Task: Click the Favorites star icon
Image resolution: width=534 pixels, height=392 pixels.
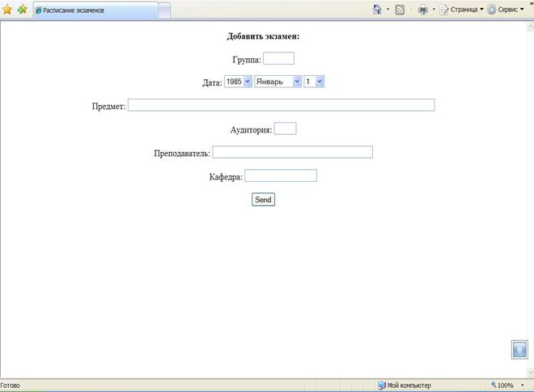Action: tap(7, 10)
